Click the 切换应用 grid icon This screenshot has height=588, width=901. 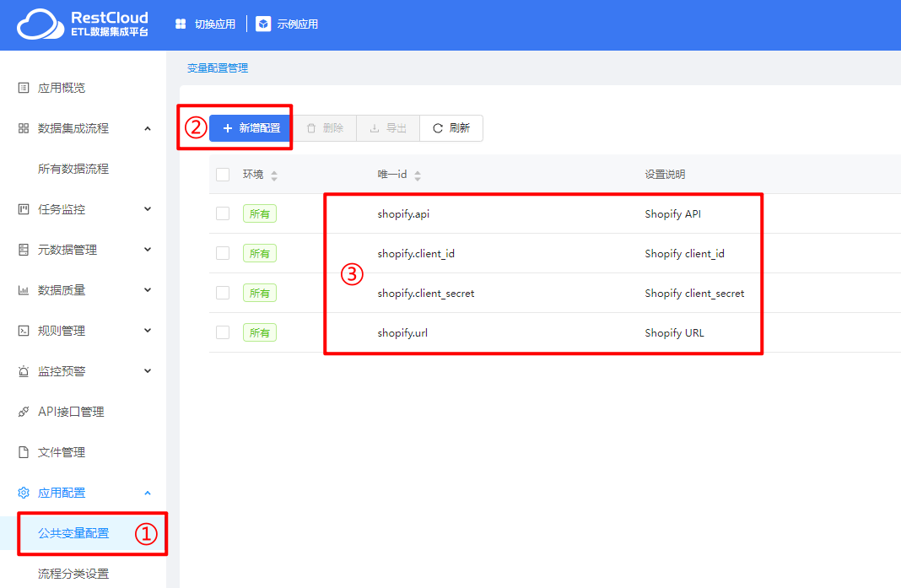click(180, 24)
